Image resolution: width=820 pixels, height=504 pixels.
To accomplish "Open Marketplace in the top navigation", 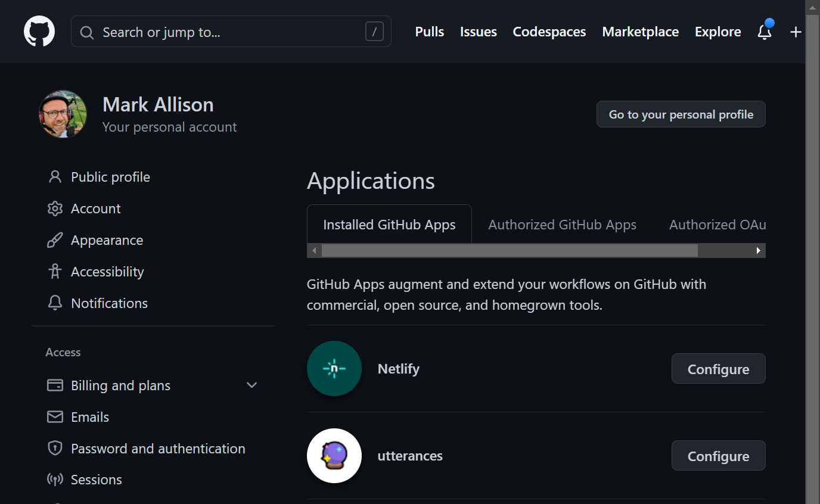I will [641, 32].
